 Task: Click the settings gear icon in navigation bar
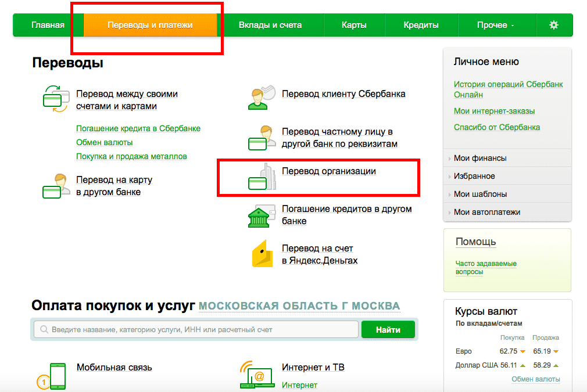(x=553, y=25)
